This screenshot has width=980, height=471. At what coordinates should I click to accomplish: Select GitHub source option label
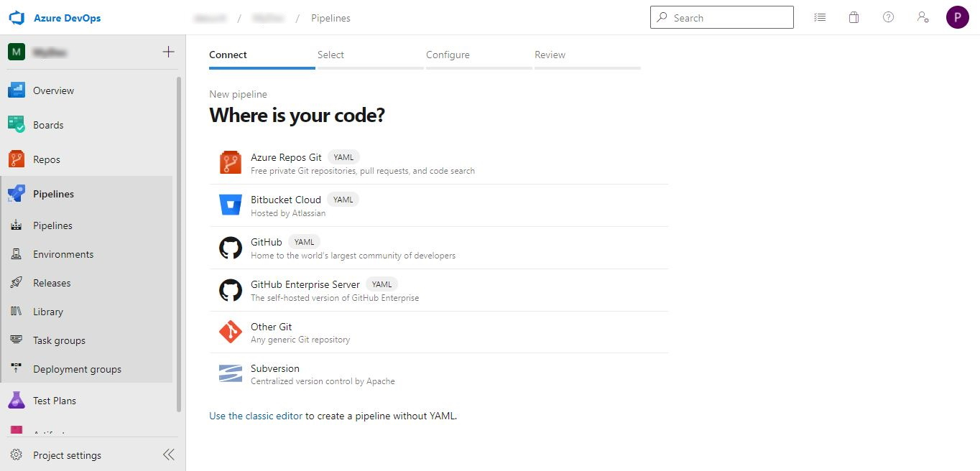pos(267,242)
